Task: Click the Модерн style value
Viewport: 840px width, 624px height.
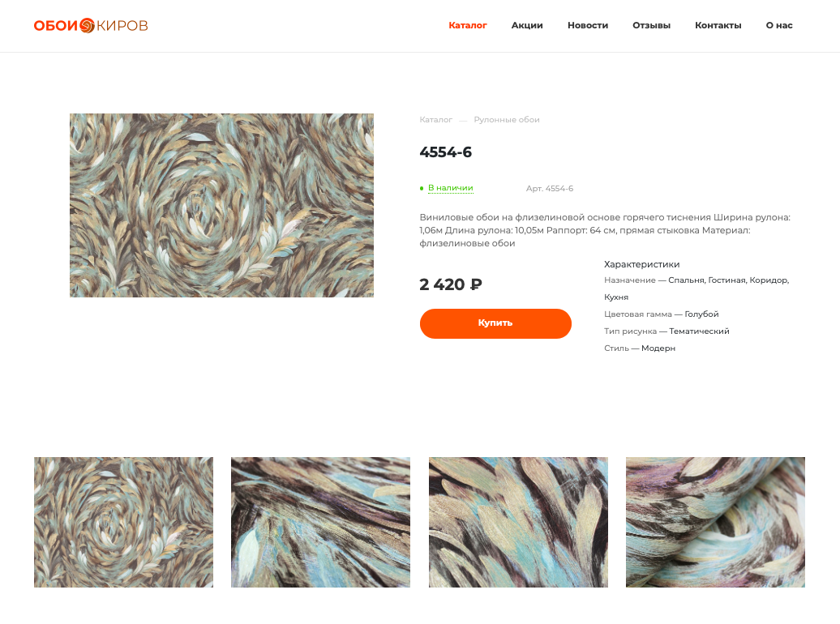Action: 658,348
